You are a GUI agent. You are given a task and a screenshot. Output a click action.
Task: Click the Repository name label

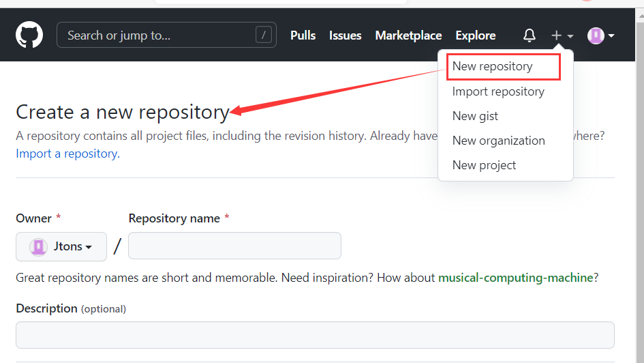click(x=174, y=218)
